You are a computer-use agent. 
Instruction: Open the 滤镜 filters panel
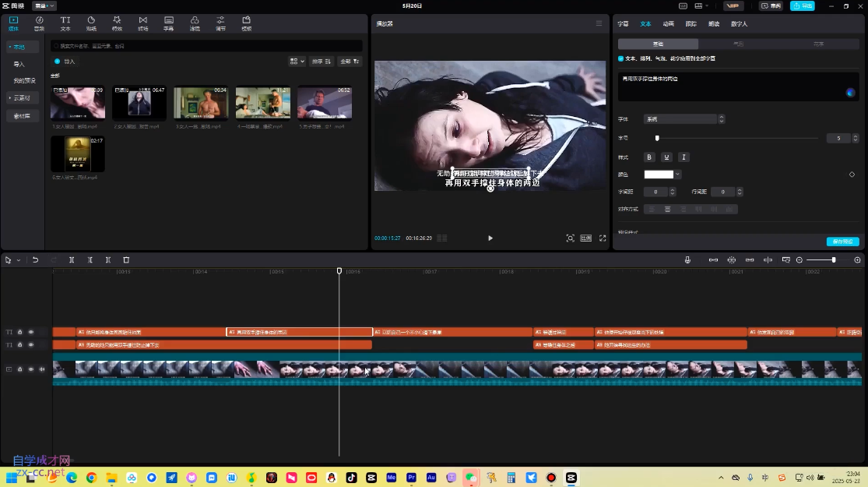click(x=195, y=23)
